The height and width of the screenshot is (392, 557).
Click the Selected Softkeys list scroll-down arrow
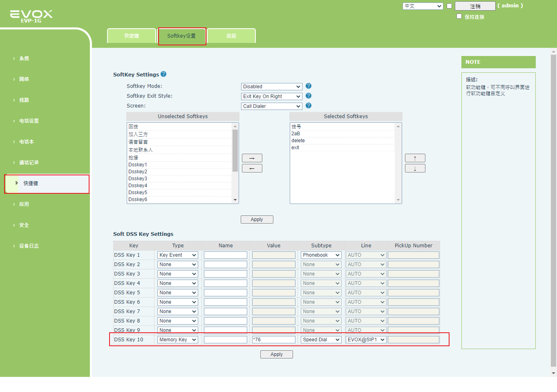pyautogui.click(x=398, y=200)
